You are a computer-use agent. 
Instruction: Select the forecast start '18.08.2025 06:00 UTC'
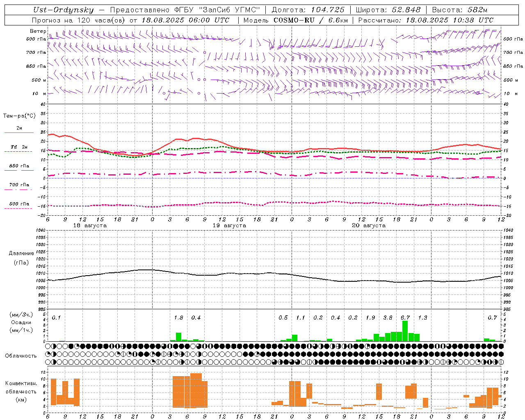(185, 20)
